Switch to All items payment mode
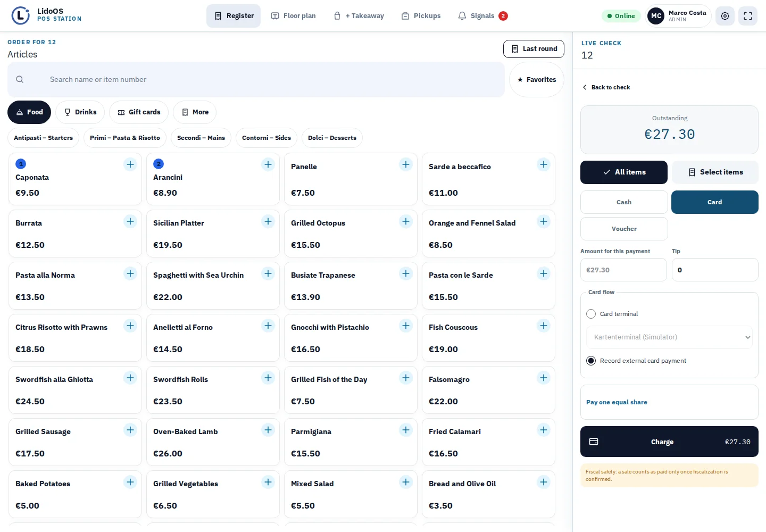The image size is (766, 532). point(624,172)
